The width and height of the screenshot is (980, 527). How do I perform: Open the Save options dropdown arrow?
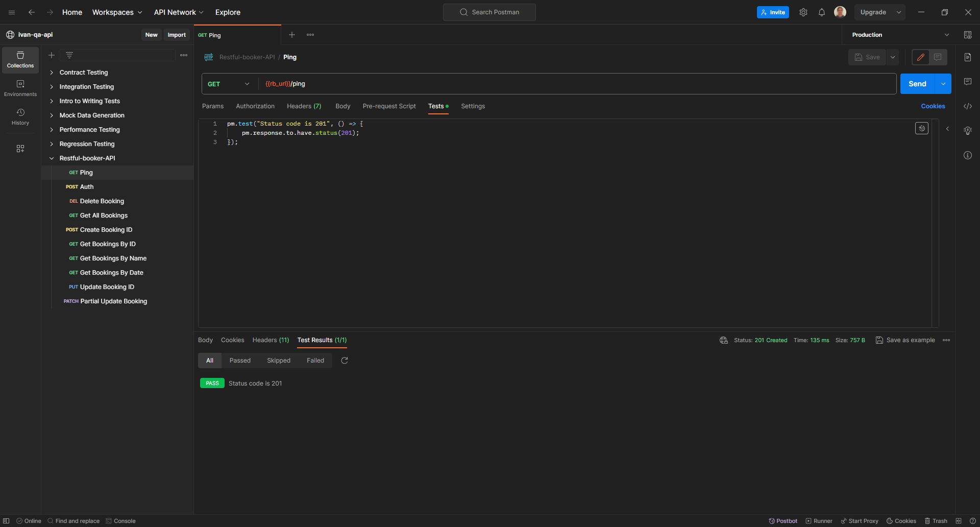[893, 57]
